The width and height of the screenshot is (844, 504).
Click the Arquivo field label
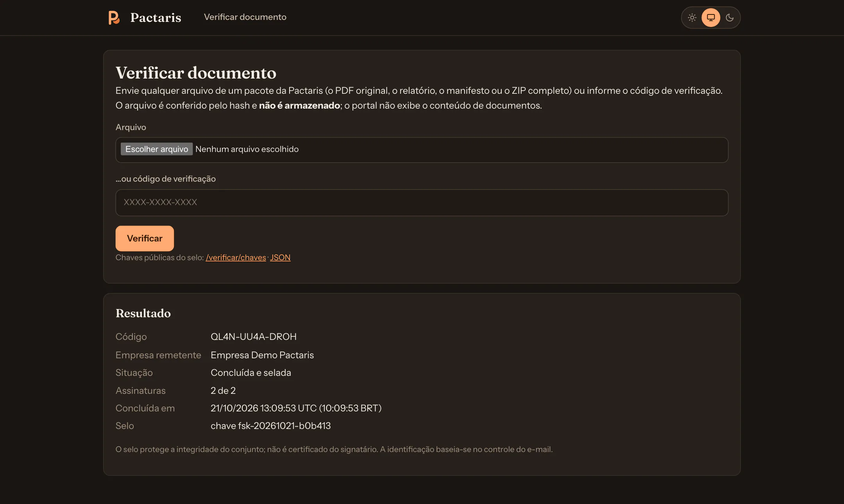pyautogui.click(x=131, y=127)
